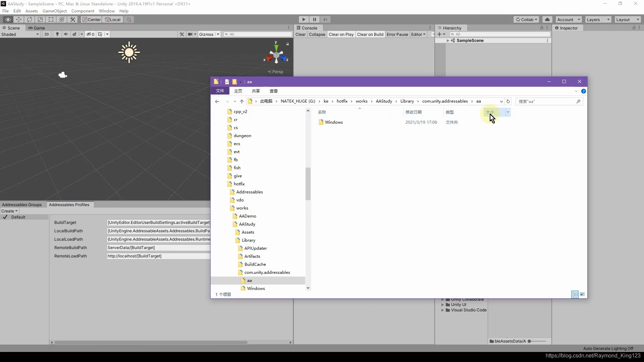This screenshot has height=362, width=644.
Task: Select the Scale tool in Unity toolbar
Action: (x=40, y=19)
